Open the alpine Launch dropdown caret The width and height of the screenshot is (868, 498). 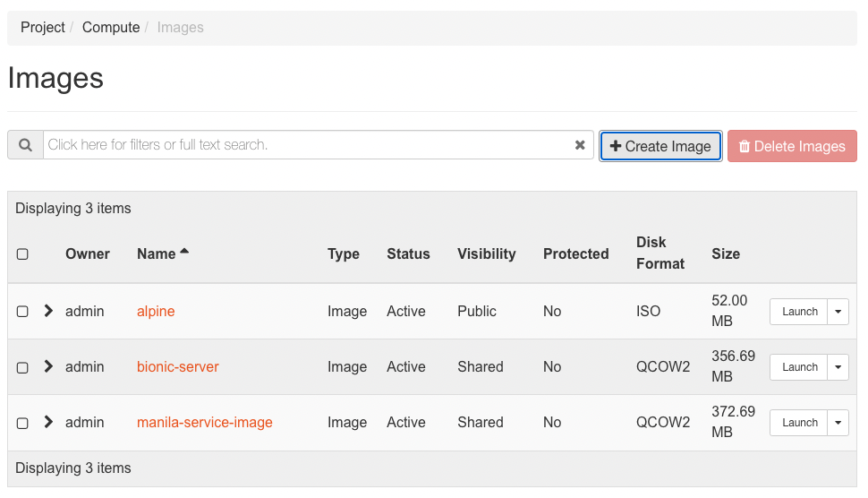[x=838, y=312]
